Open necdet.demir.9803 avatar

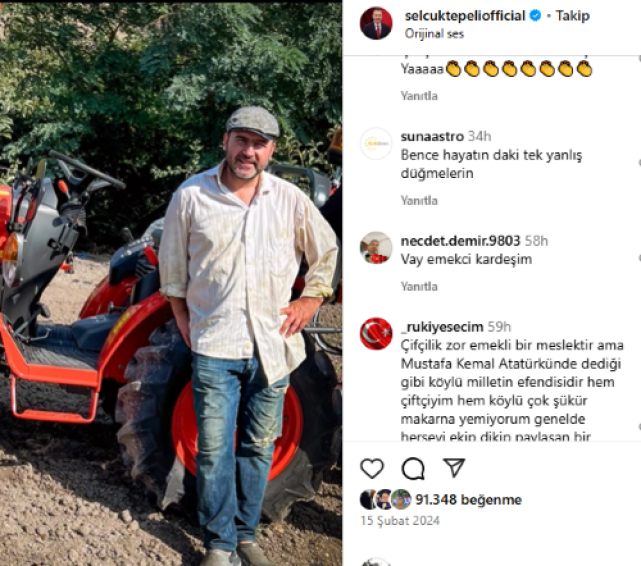[376, 248]
